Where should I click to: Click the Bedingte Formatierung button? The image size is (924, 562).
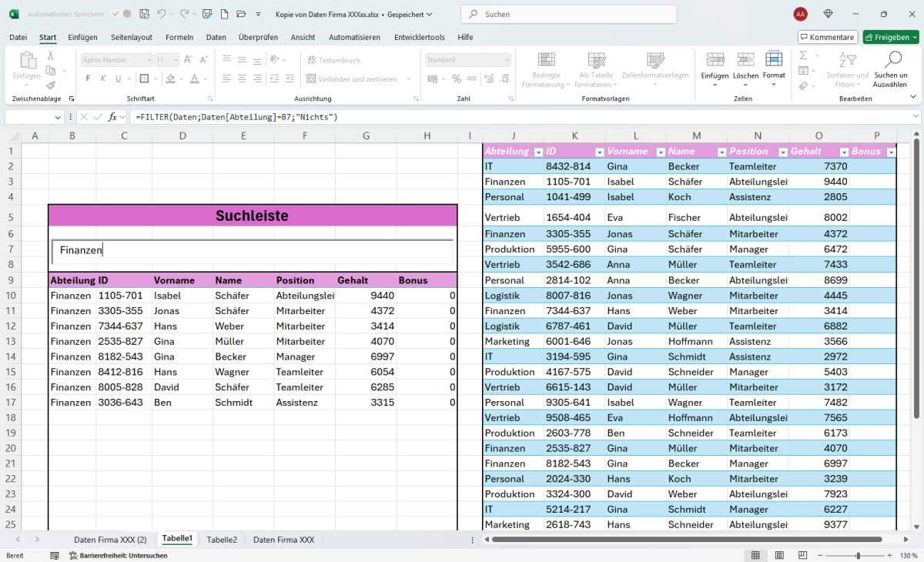click(x=546, y=70)
